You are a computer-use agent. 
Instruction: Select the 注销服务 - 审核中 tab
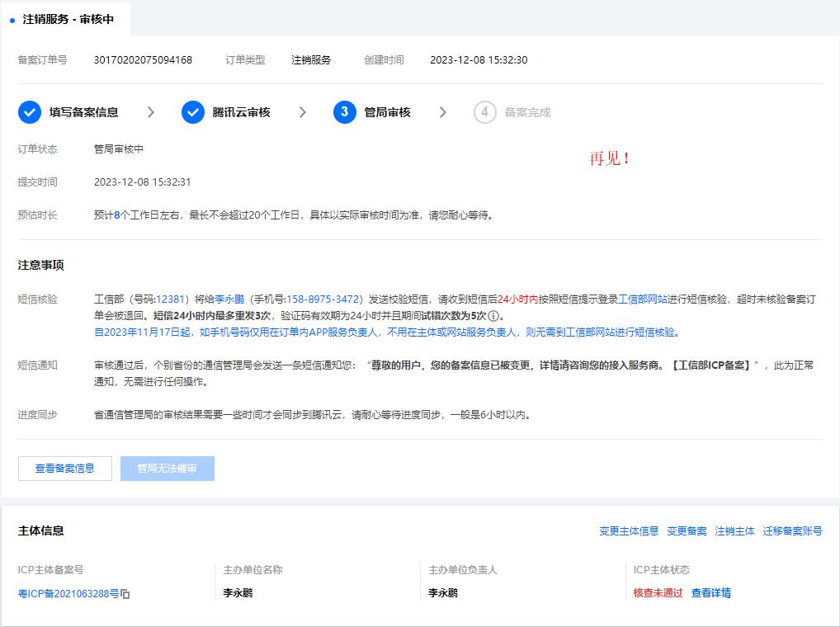pyautogui.click(x=68, y=19)
